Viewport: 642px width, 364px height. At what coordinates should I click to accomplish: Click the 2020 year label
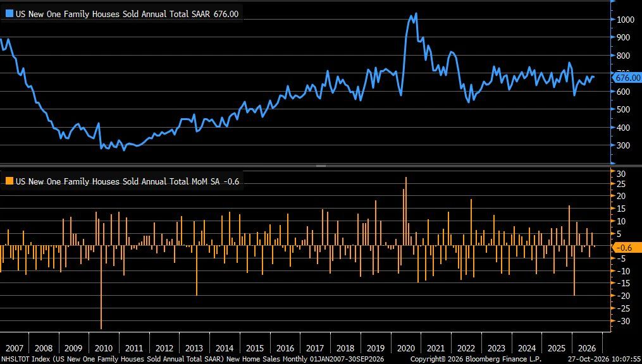click(x=405, y=348)
